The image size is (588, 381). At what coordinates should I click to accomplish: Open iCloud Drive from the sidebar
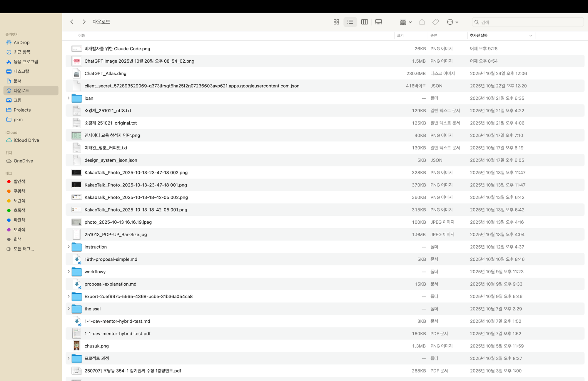(26, 140)
